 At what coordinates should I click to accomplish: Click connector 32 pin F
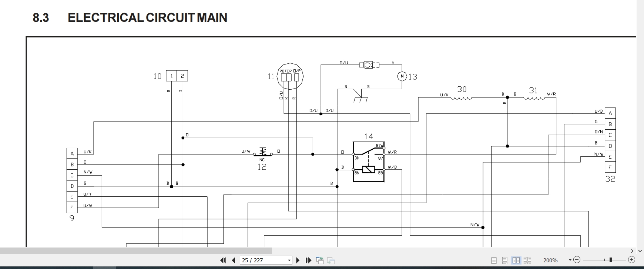610,167
